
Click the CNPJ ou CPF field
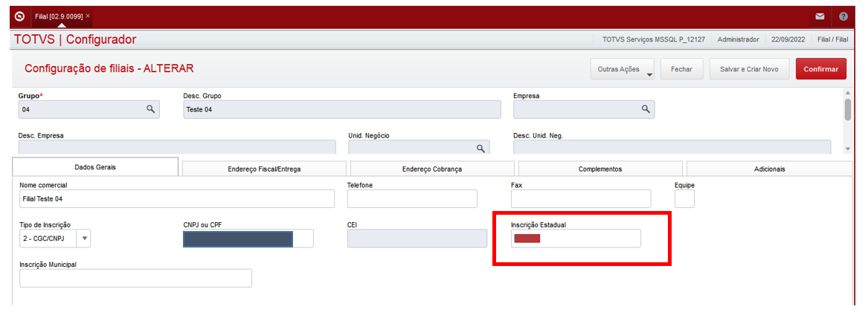(x=248, y=238)
